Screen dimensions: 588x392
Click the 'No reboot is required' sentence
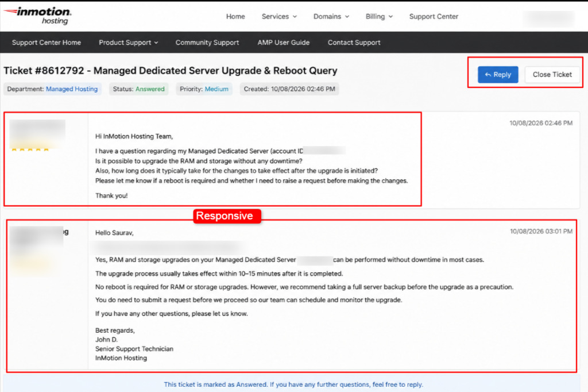(x=172, y=287)
